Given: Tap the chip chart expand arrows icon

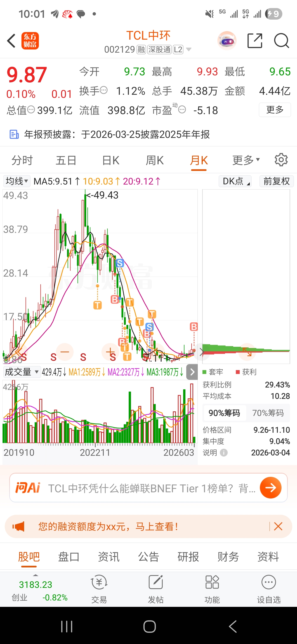Looking at the screenshot, I should point(247,352).
